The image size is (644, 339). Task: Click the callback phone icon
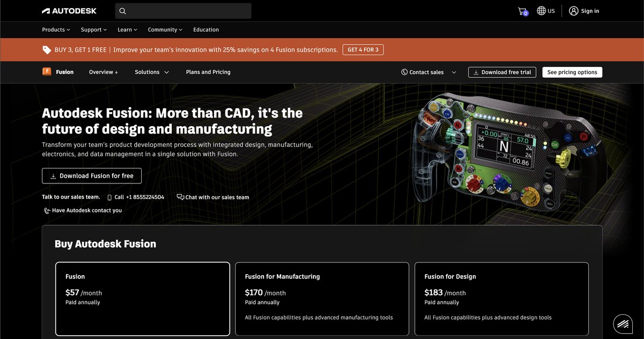(x=47, y=210)
